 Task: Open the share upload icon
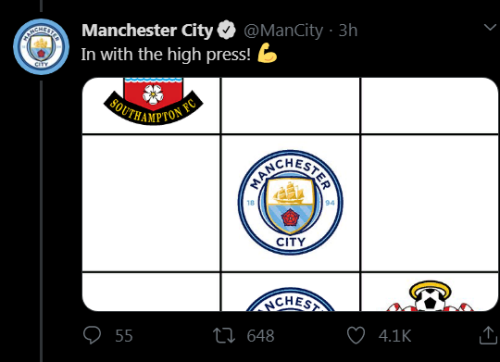click(488, 335)
